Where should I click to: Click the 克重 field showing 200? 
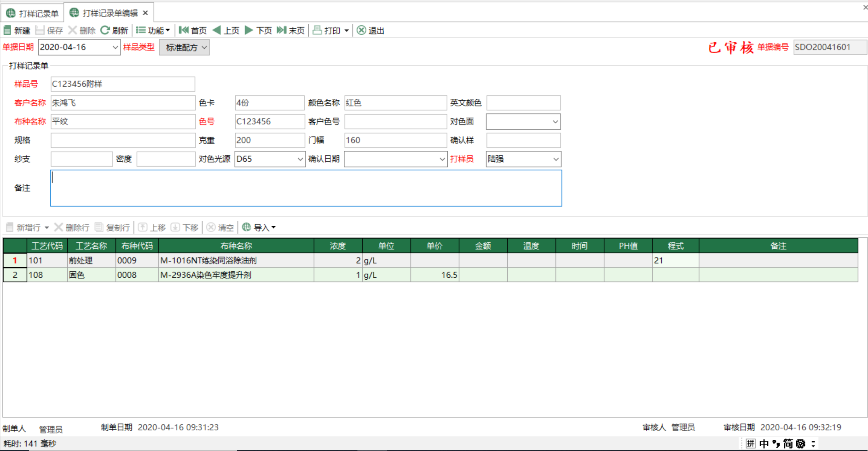(x=269, y=140)
